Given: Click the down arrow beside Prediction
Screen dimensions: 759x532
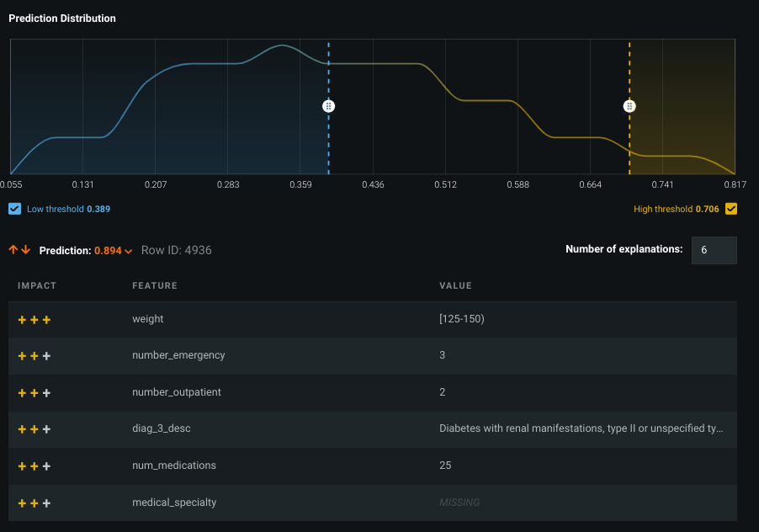Looking at the screenshot, I should tap(25, 250).
